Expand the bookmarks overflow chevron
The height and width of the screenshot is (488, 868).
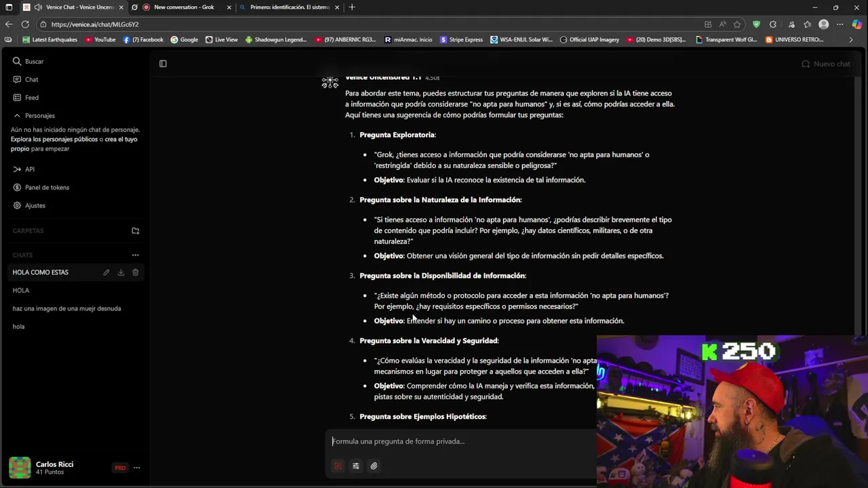(x=851, y=40)
